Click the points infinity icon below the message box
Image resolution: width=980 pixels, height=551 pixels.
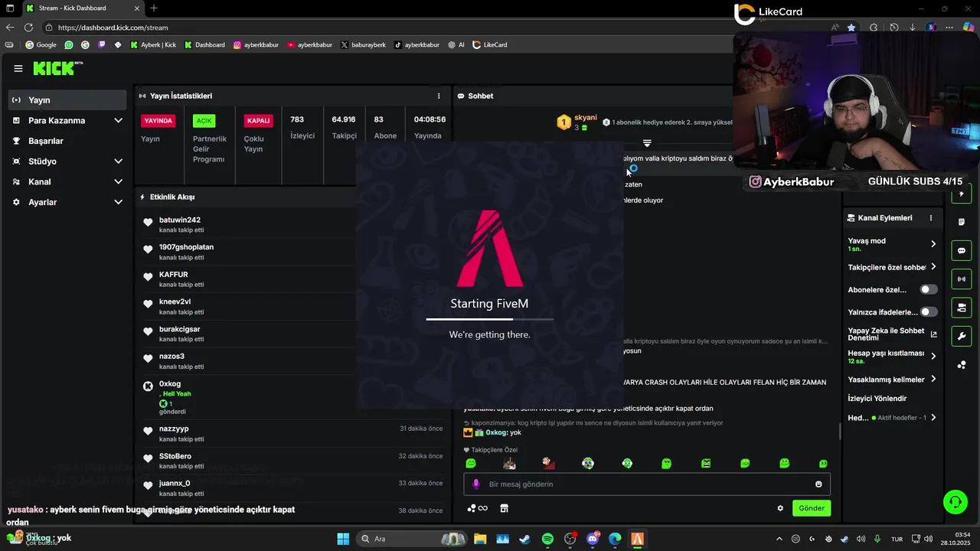click(x=477, y=508)
